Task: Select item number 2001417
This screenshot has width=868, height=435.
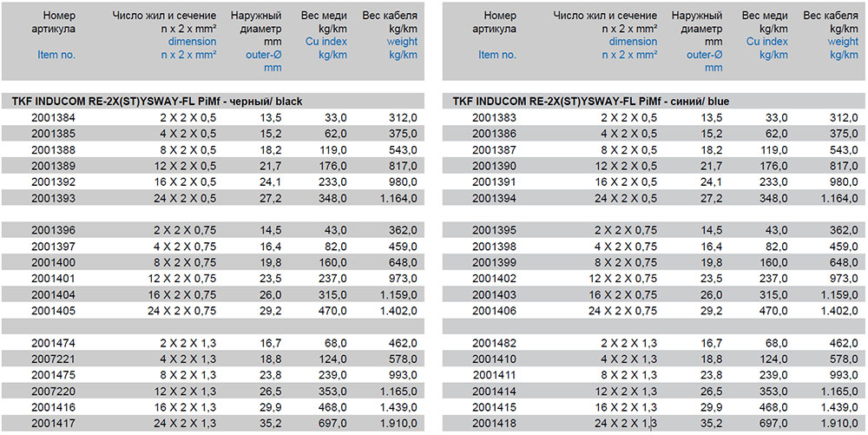Action: (53, 424)
